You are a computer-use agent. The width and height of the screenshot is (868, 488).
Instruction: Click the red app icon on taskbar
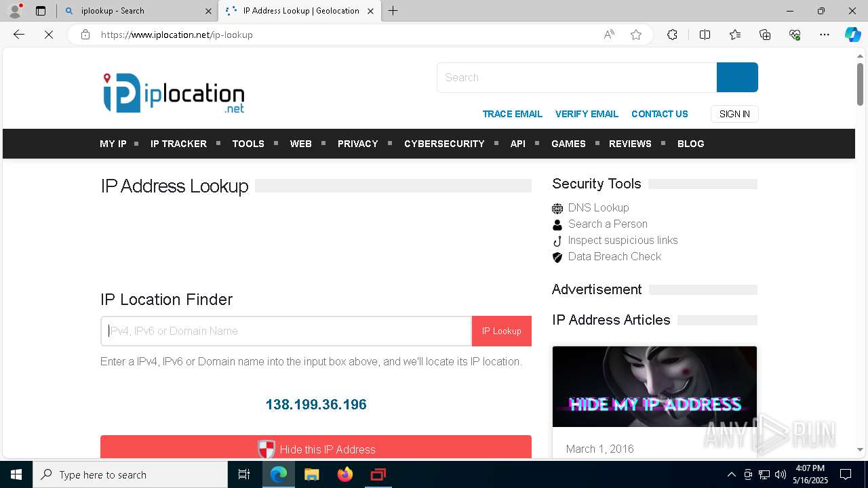378,474
